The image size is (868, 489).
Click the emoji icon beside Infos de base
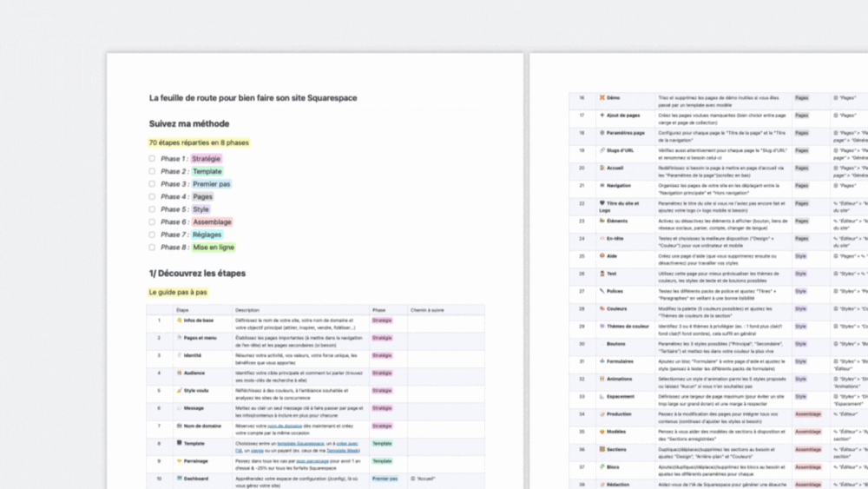click(180, 320)
